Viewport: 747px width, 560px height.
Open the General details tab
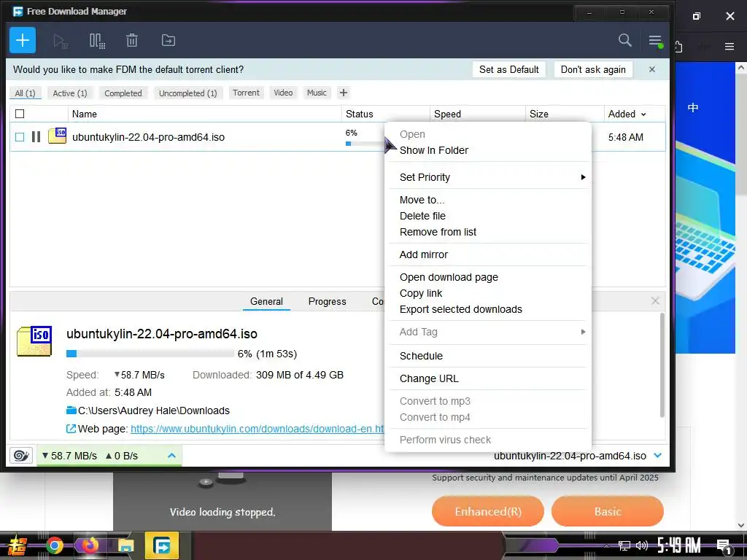pyautogui.click(x=266, y=301)
